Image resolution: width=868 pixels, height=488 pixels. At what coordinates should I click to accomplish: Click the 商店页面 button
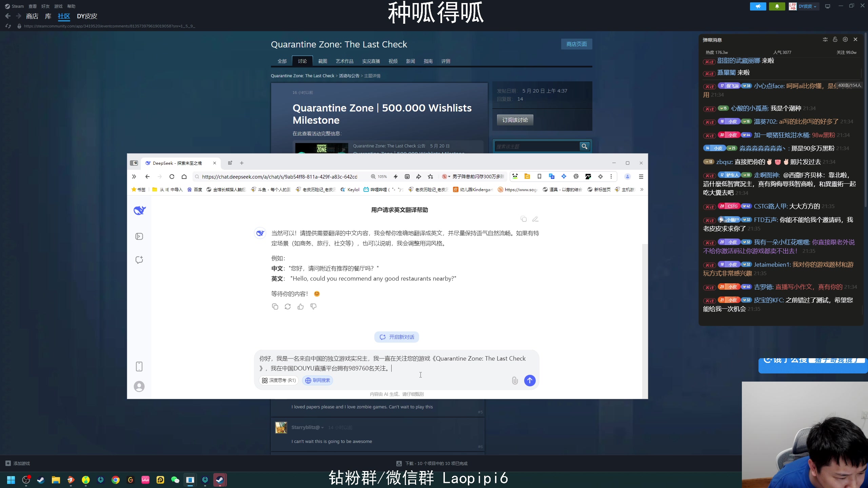click(576, 44)
